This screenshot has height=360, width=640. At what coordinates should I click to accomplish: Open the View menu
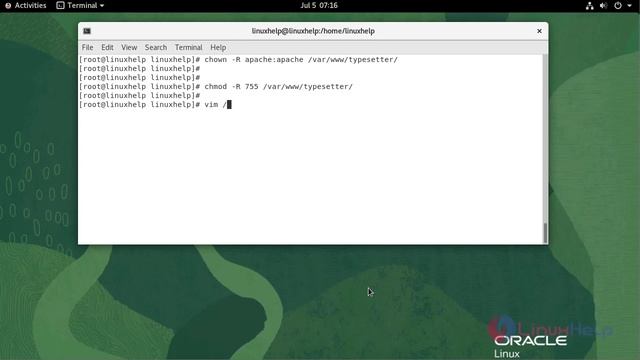129,47
